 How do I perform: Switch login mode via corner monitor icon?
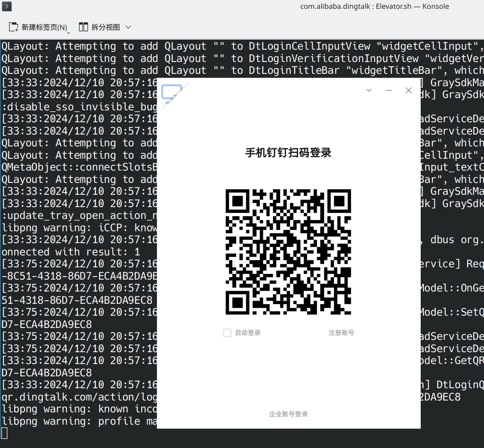click(x=171, y=94)
